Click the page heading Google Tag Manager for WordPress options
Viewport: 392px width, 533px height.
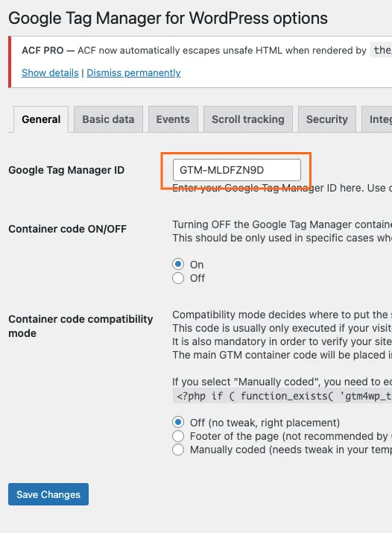[168, 19]
